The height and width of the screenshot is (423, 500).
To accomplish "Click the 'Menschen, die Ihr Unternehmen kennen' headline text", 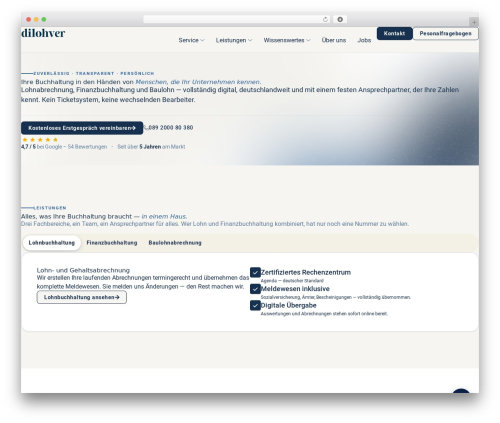I will 198,82.
